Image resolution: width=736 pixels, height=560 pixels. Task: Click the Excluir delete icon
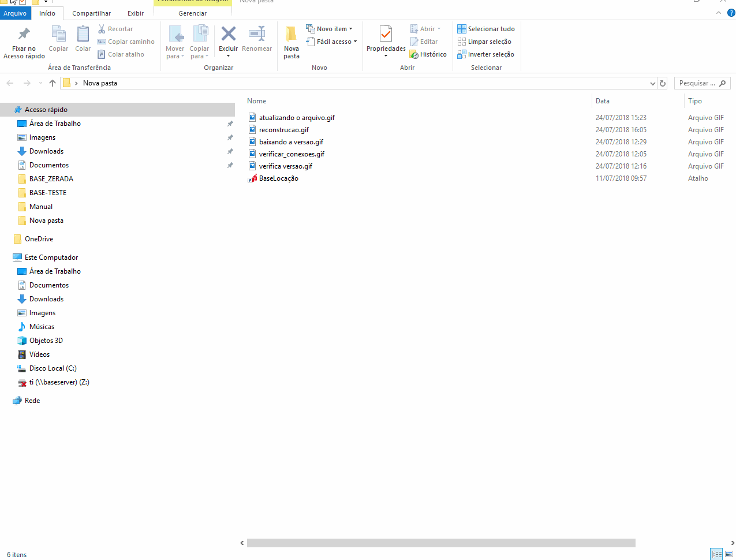(x=228, y=35)
